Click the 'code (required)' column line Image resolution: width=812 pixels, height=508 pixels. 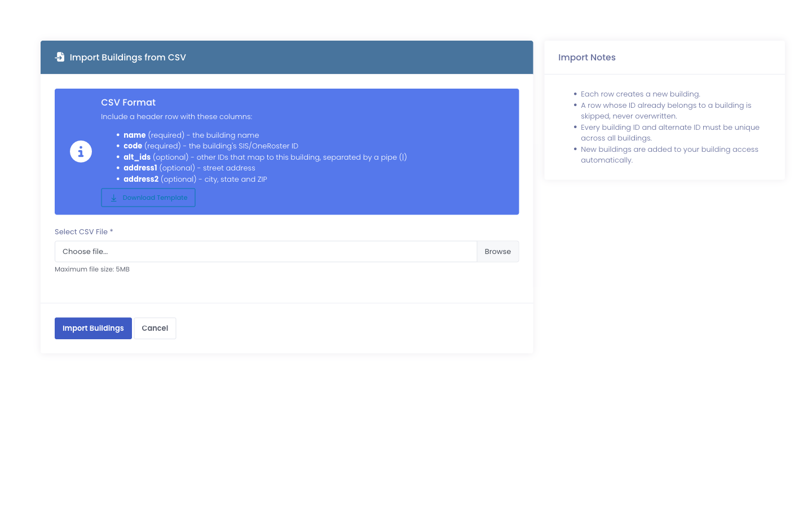tap(211, 146)
